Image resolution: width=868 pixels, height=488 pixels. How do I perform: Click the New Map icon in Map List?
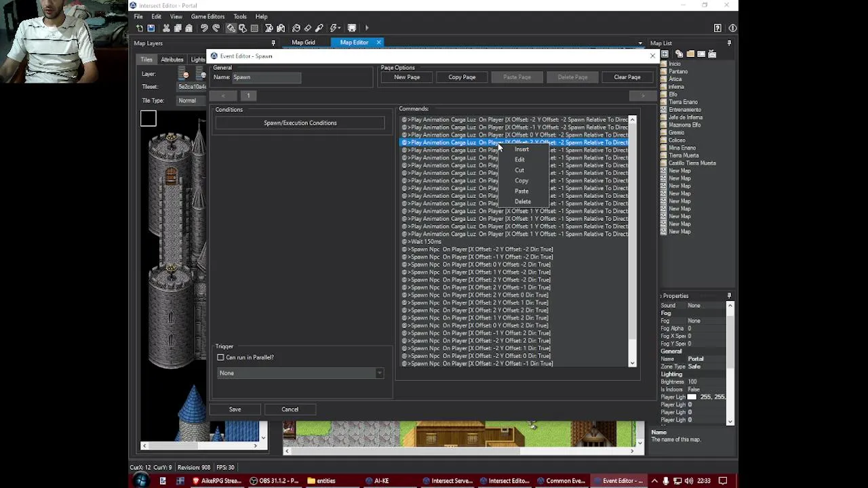click(x=679, y=54)
